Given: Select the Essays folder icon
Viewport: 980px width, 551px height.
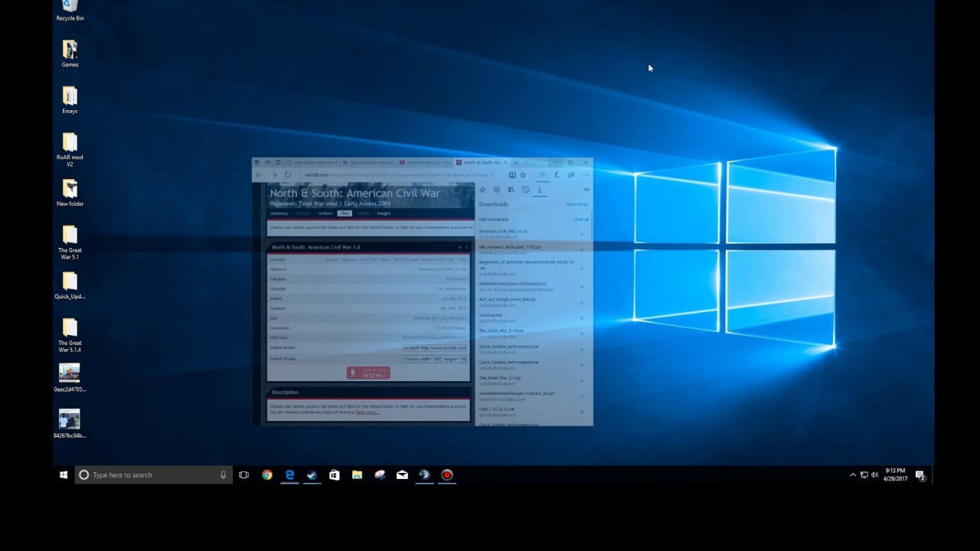Looking at the screenshot, I should tap(70, 100).
